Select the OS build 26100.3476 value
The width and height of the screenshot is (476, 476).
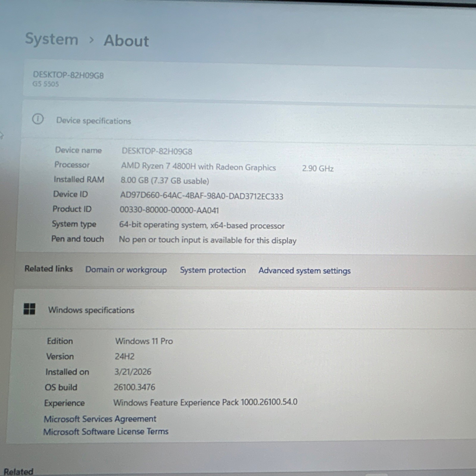point(134,387)
